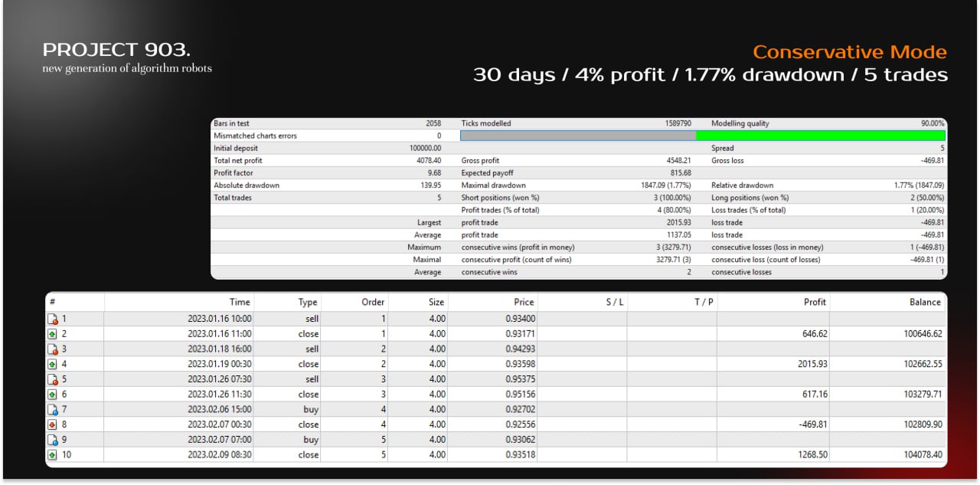Click the close order icon in row 4
The height and width of the screenshot is (485, 980).
click(x=53, y=364)
